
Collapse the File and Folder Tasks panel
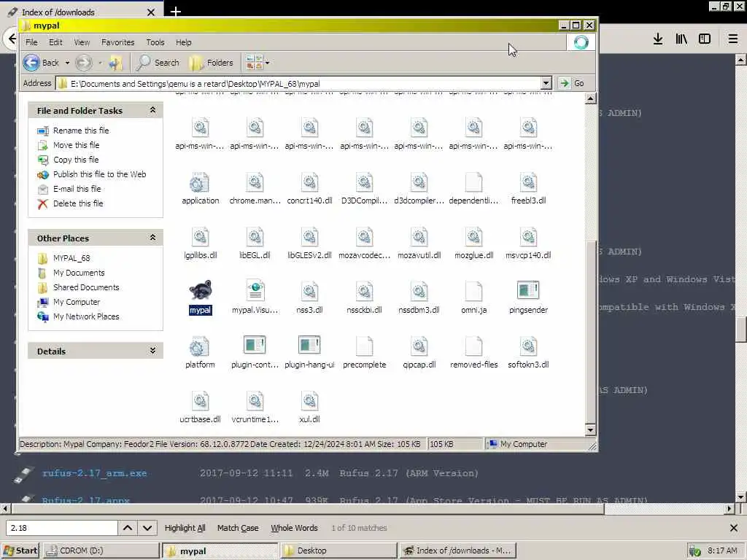point(152,110)
